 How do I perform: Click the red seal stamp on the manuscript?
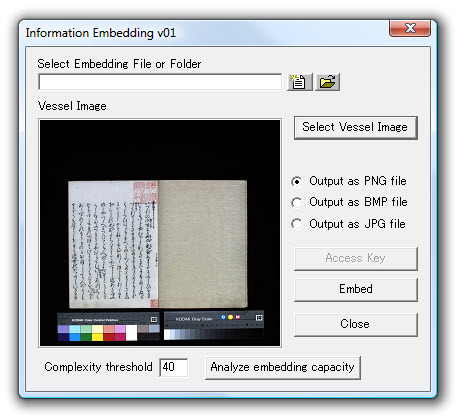click(x=145, y=192)
